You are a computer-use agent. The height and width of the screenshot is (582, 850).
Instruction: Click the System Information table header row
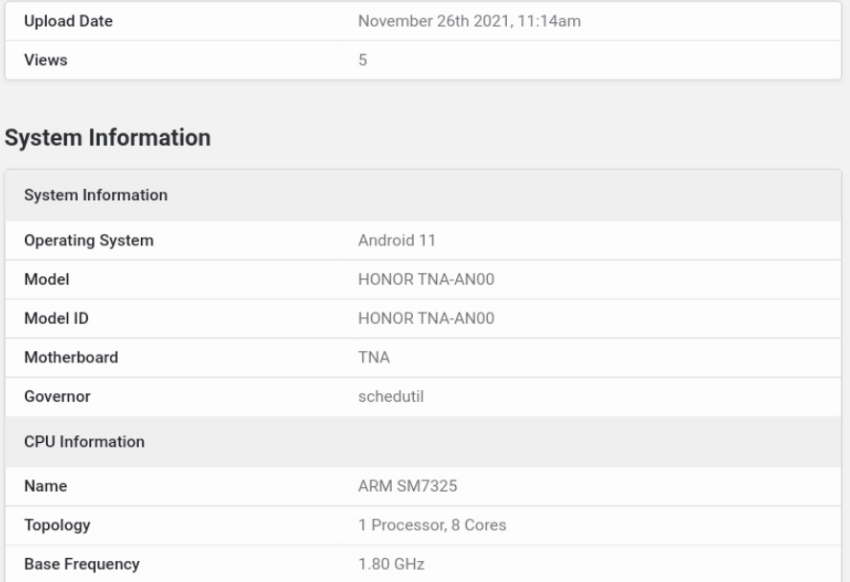click(x=423, y=195)
